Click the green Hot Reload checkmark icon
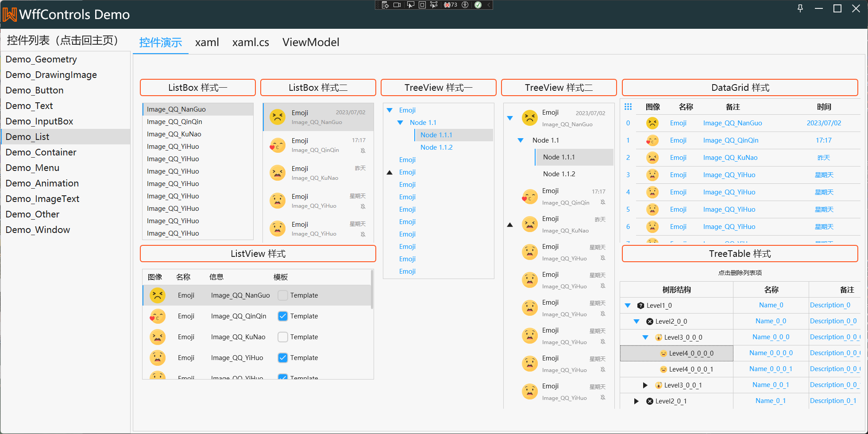 pos(478,5)
